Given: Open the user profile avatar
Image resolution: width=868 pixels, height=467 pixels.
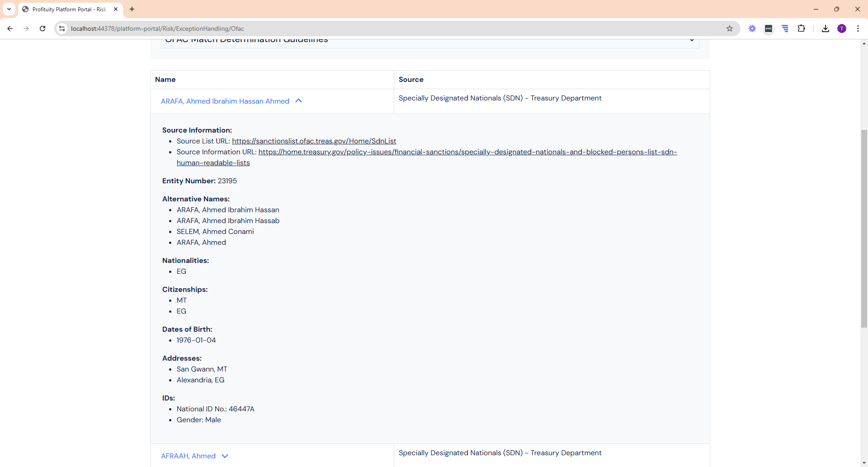Looking at the screenshot, I should click(x=841, y=29).
